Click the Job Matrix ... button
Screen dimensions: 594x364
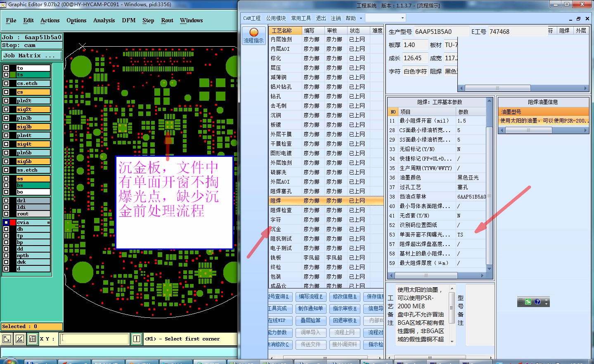tap(32, 56)
